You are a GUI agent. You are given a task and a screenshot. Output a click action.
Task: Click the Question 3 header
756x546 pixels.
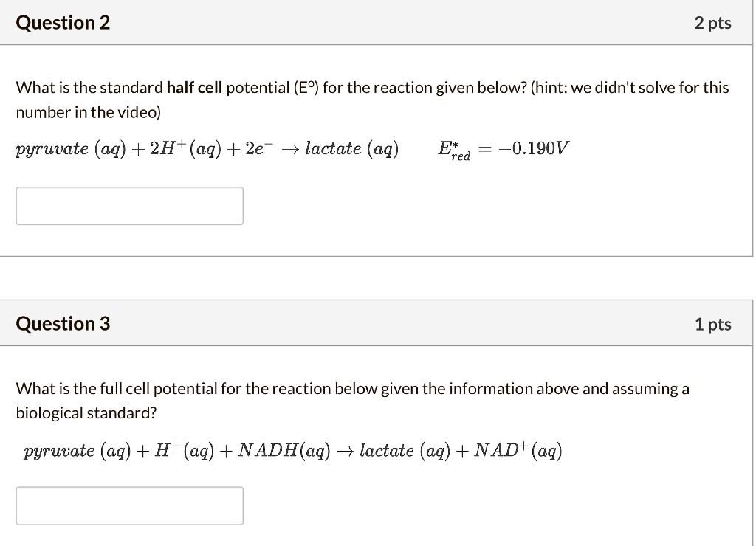pyautogui.click(x=62, y=323)
